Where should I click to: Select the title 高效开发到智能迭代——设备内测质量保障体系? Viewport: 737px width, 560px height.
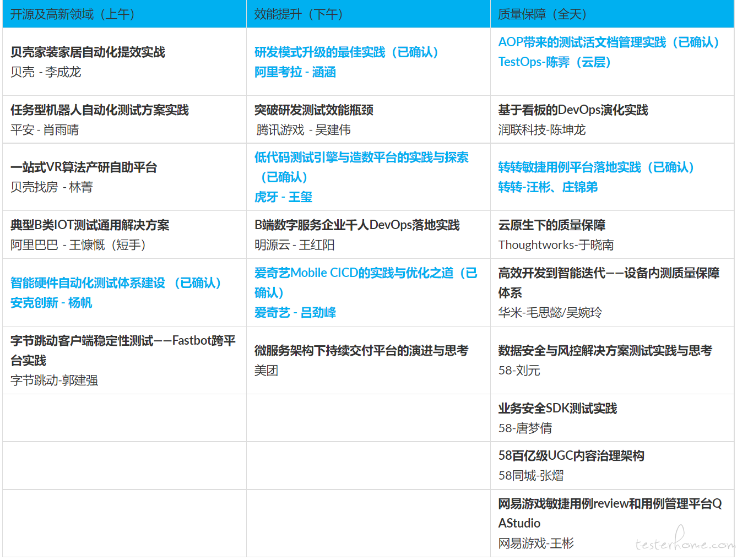[x=609, y=283]
